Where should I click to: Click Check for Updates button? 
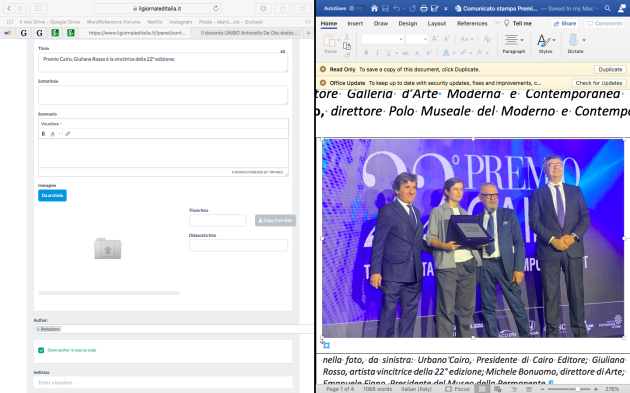coord(599,83)
